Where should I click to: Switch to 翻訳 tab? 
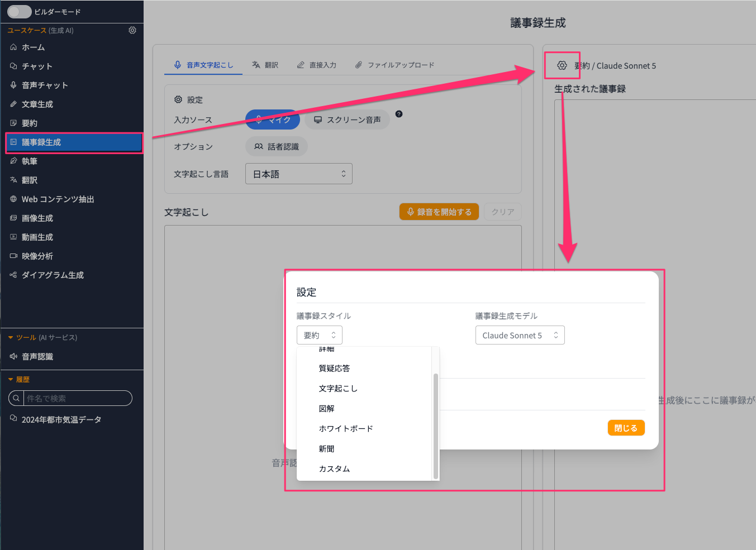(x=265, y=65)
